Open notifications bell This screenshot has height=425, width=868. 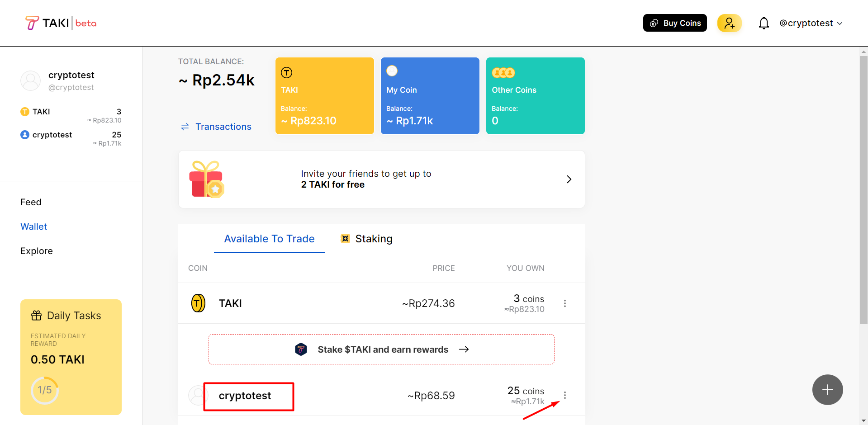[x=764, y=23]
